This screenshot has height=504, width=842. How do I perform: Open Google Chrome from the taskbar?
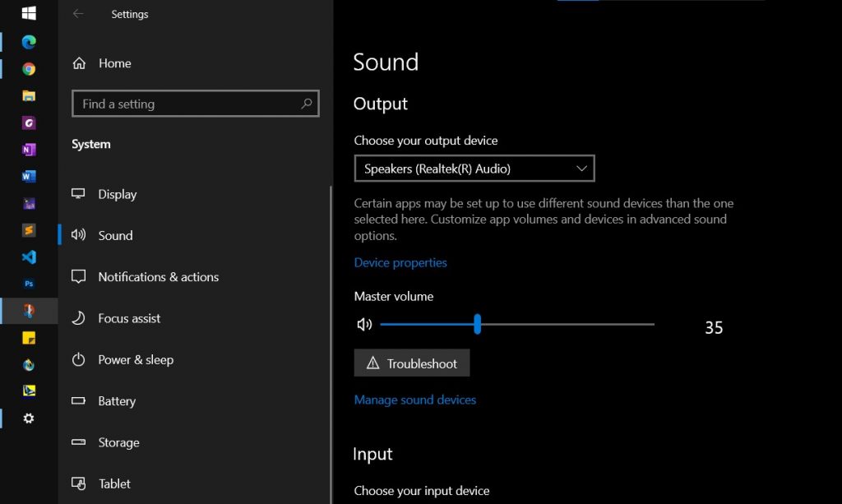(29, 69)
